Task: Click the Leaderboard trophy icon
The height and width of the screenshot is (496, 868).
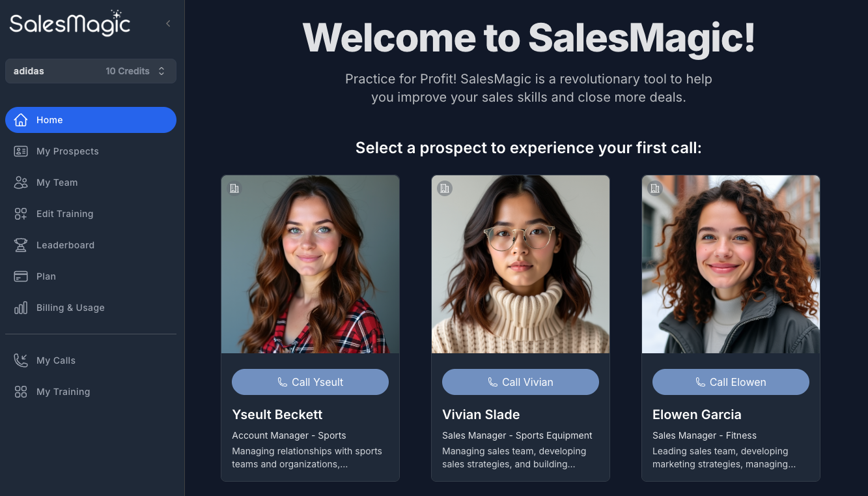Action: (x=21, y=245)
